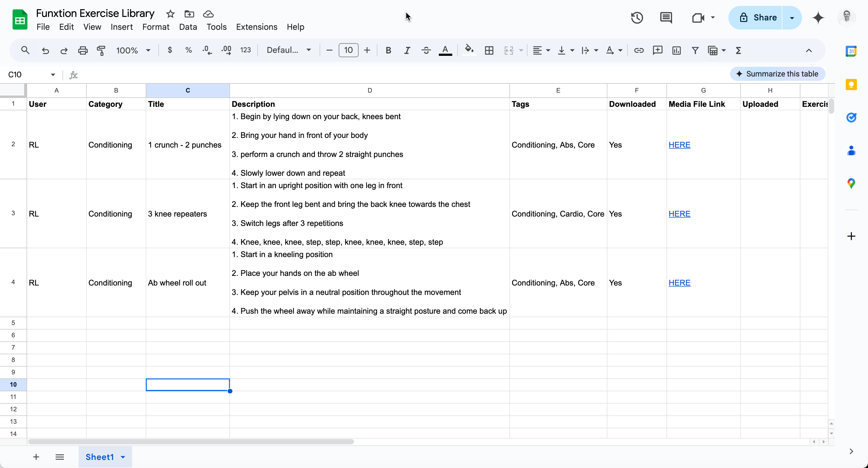The image size is (868, 468).
Task: Open the Gemini sparkle icon
Action: pyautogui.click(x=818, y=17)
